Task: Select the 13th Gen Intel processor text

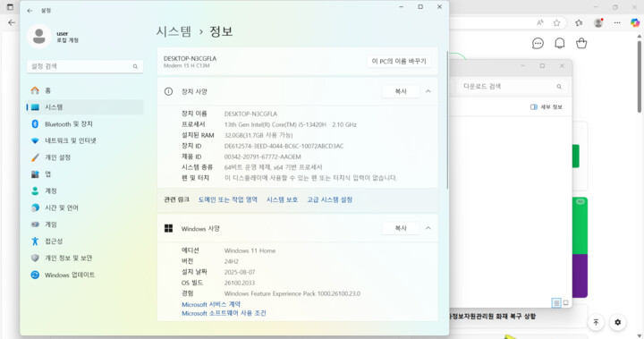Action: click(290, 124)
